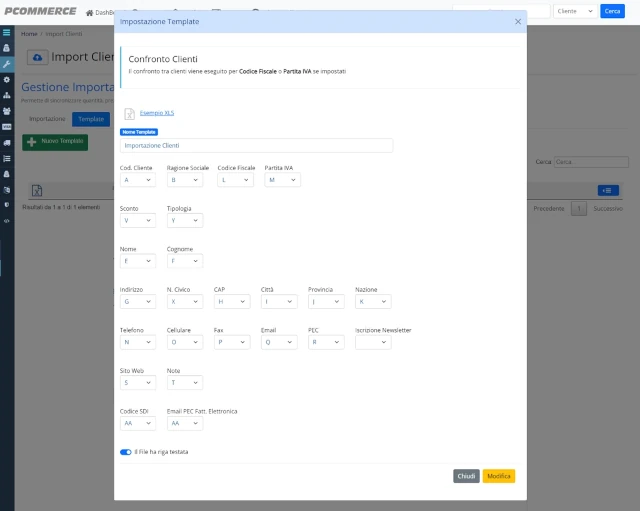The width and height of the screenshot is (640, 511).
Task: Select page 1 in pagination
Action: (578, 209)
